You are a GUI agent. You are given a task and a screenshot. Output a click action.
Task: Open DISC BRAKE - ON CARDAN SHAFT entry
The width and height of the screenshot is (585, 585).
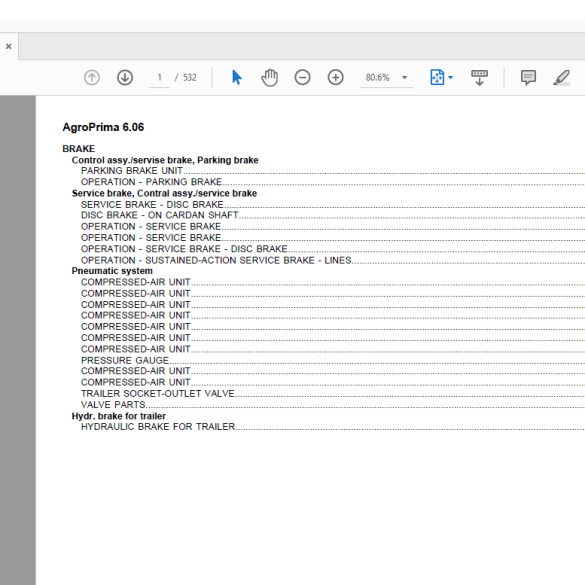[x=160, y=215]
